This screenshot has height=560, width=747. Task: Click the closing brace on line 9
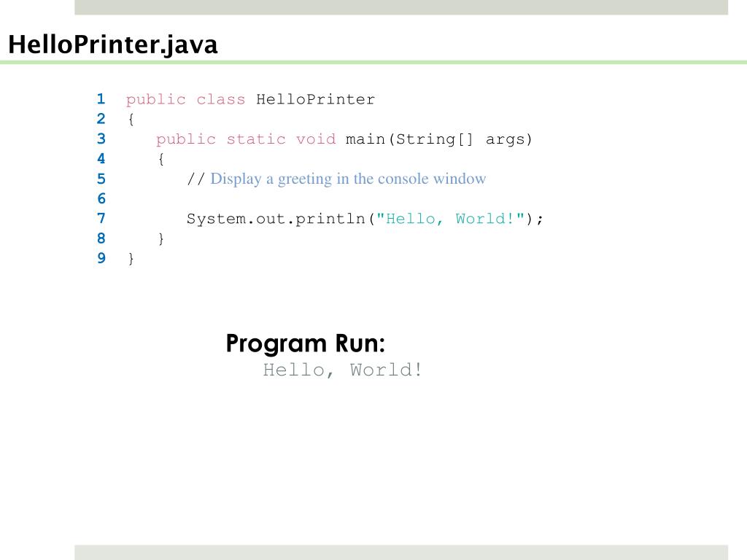pos(131,259)
